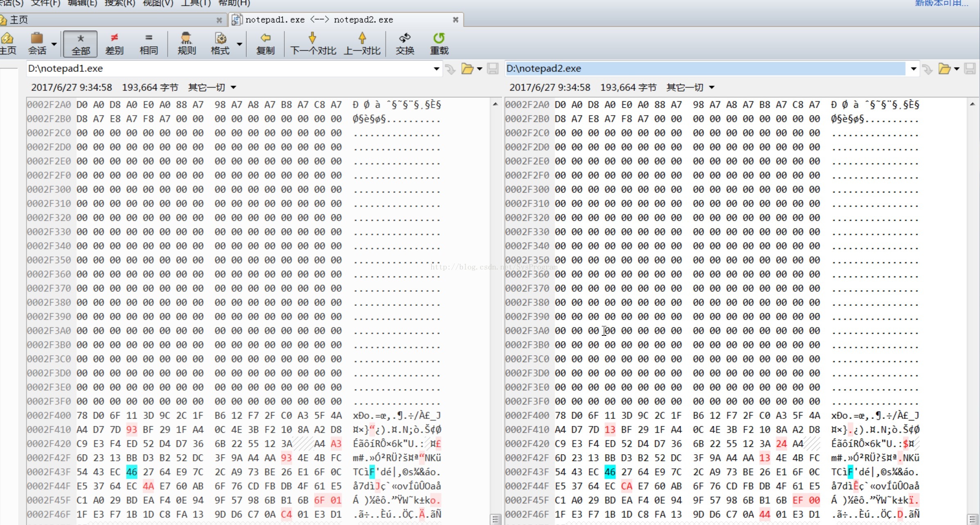Close the 主页 tab
The width and height of the screenshot is (980, 525).
[219, 20]
